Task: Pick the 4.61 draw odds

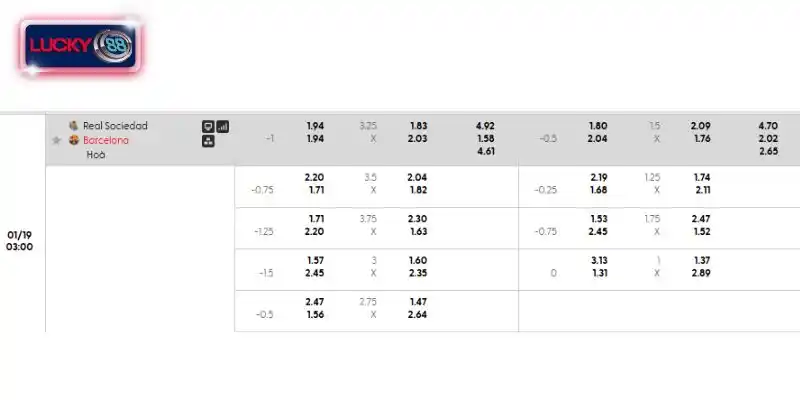Action: (x=486, y=152)
